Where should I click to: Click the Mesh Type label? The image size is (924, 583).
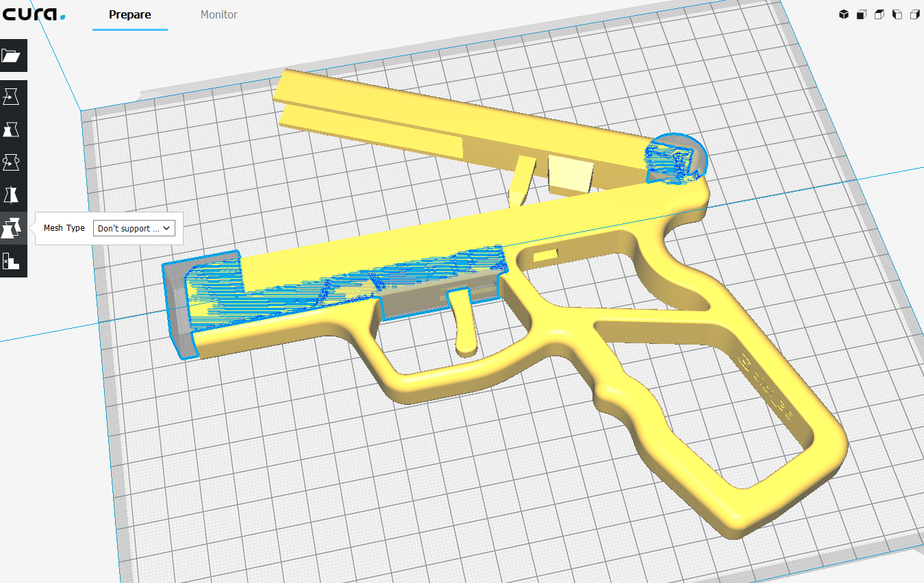[64, 227]
